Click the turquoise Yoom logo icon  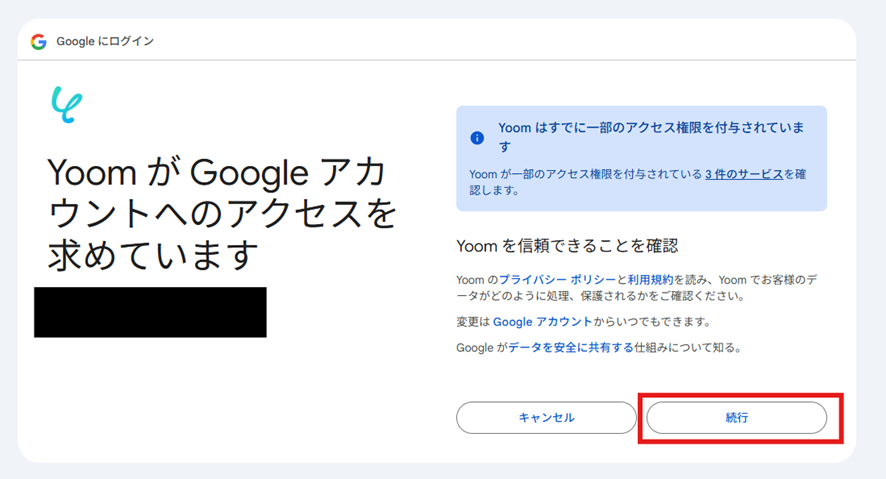pos(67,103)
